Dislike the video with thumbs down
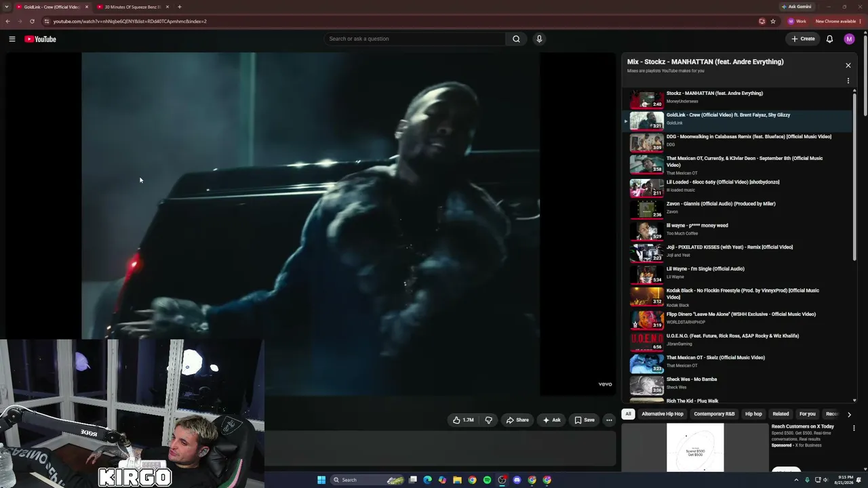 coord(488,420)
